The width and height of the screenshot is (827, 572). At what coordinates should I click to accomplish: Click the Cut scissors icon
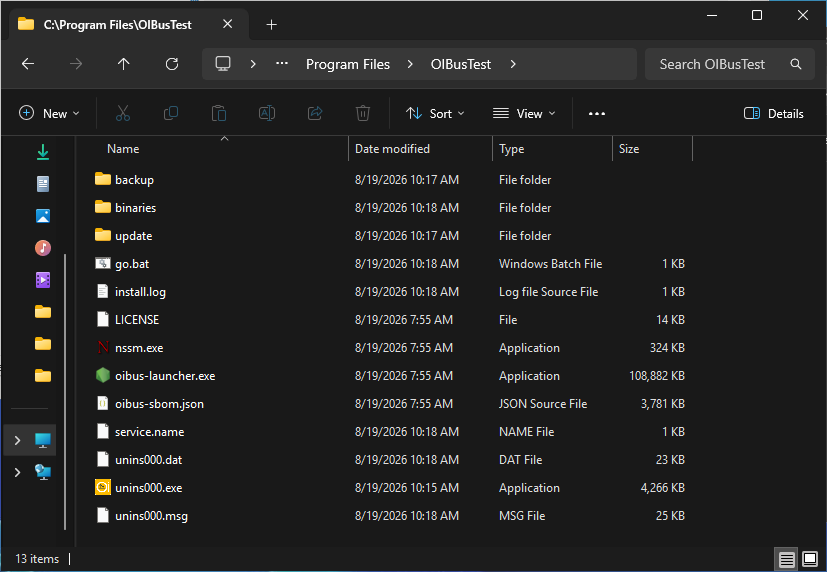point(122,113)
